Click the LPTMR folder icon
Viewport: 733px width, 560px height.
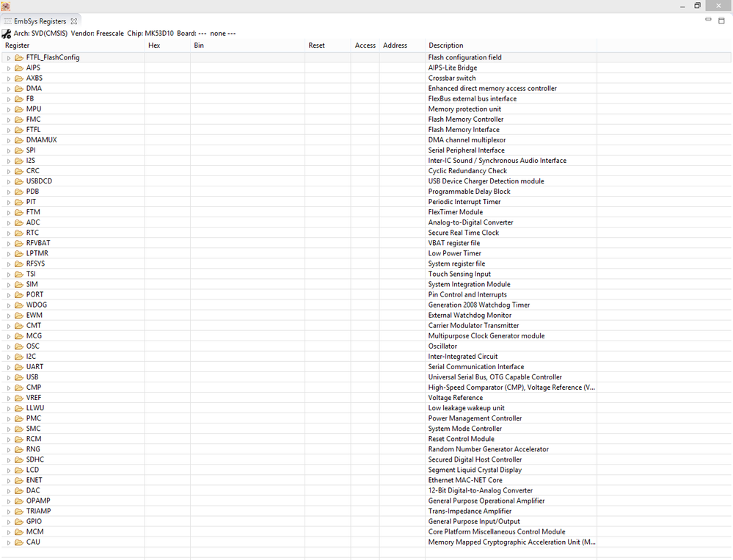(18, 253)
